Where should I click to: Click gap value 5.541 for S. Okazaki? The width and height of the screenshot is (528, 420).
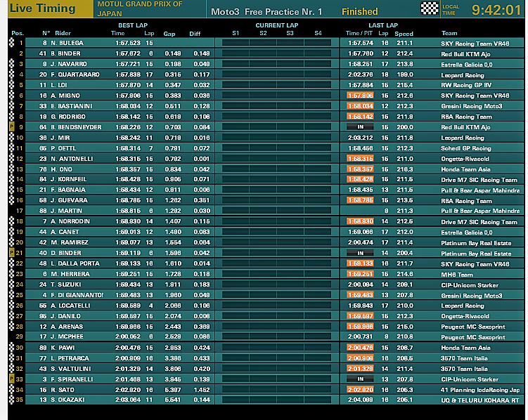pyautogui.click(x=173, y=400)
